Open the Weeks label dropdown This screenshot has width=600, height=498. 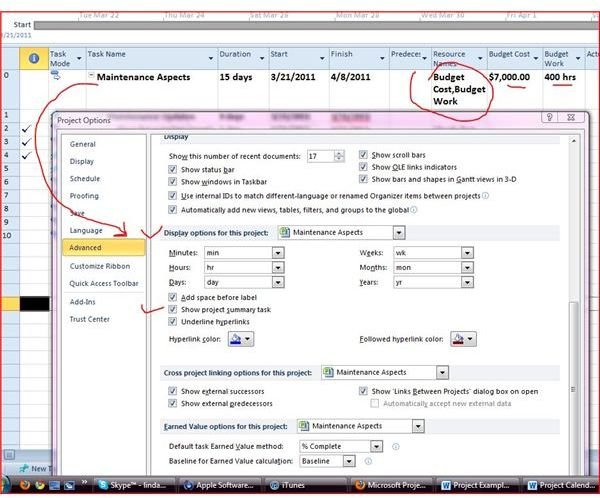click(467, 253)
